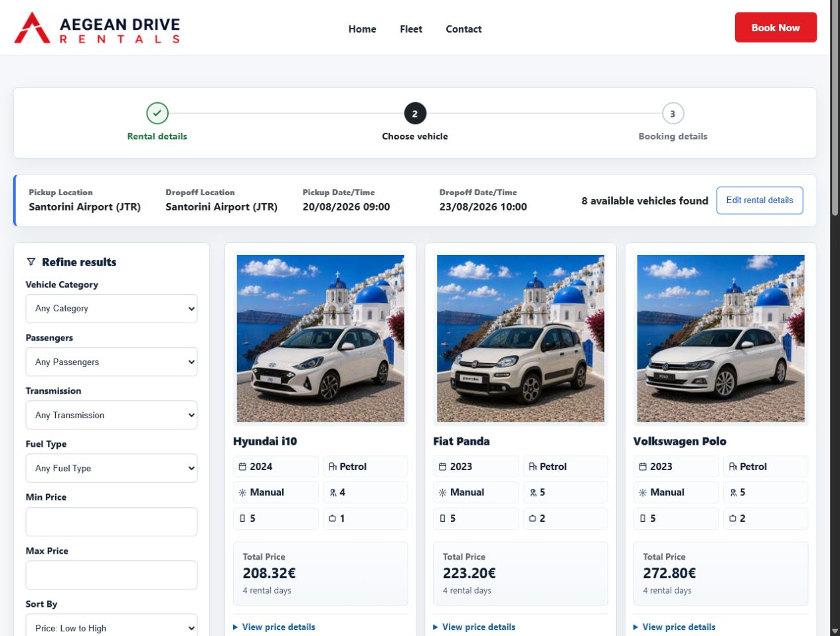
Task: Click the green checkmark Rental details step
Action: (157, 113)
